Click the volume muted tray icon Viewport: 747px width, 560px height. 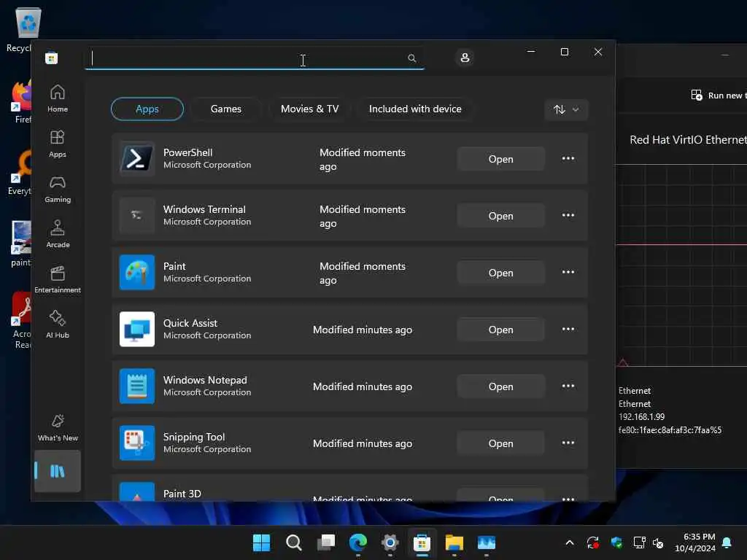[658, 542]
